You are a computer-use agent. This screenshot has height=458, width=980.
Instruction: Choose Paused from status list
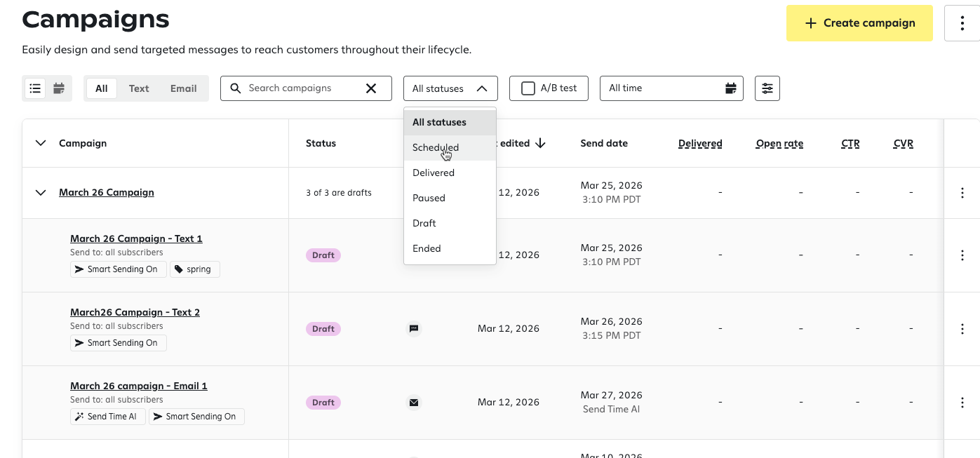click(429, 198)
